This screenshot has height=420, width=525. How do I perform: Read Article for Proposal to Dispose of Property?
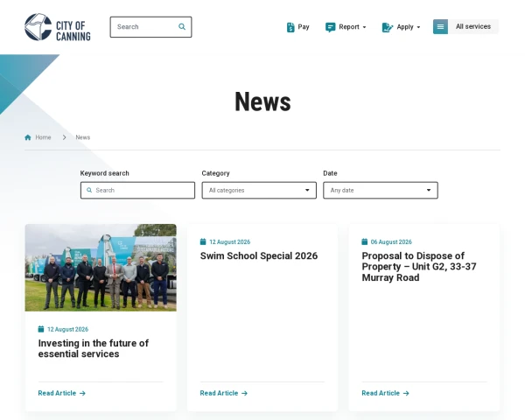tap(385, 393)
